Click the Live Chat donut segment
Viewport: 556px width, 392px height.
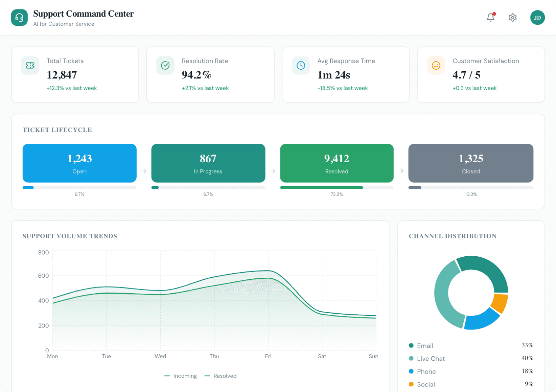pos(443,298)
